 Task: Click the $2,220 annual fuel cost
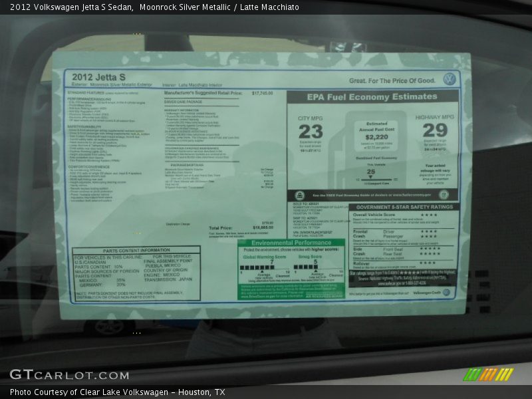tap(377, 137)
